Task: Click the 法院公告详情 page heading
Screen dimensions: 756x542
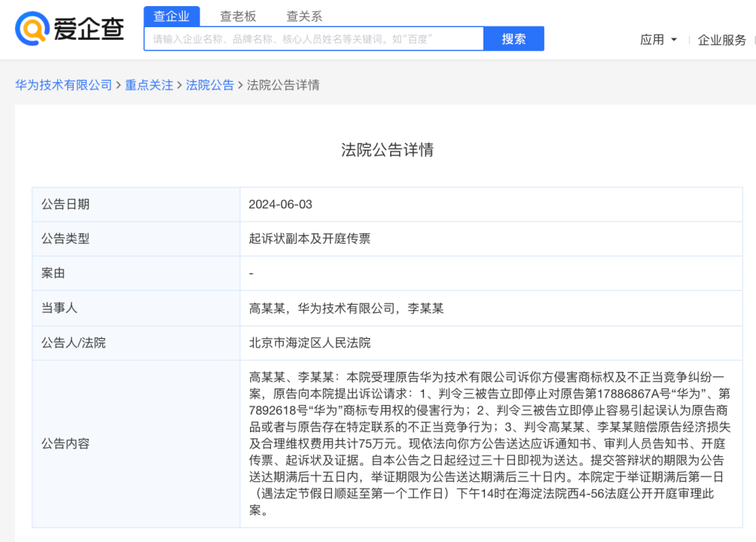Action: tap(387, 150)
